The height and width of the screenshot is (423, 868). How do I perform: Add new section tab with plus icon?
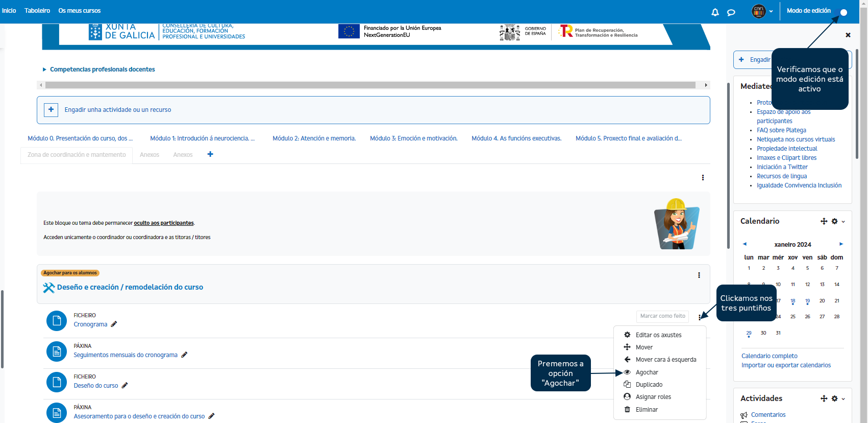(x=210, y=154)
